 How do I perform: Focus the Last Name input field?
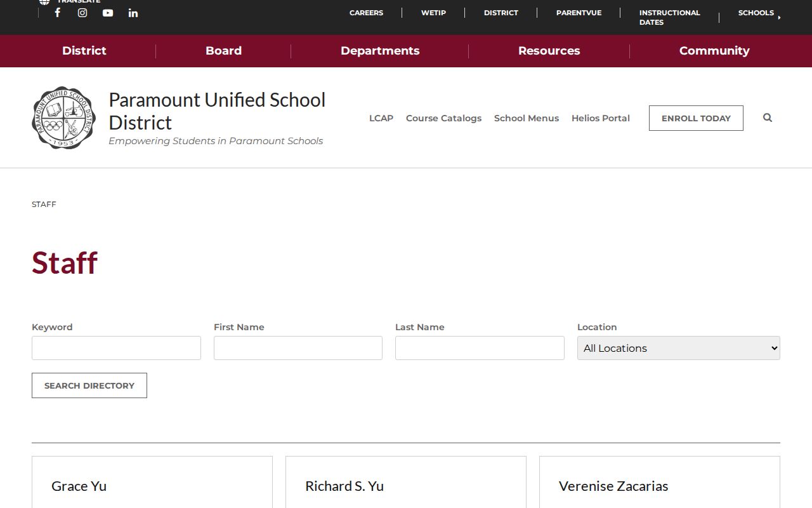[480, 348]
